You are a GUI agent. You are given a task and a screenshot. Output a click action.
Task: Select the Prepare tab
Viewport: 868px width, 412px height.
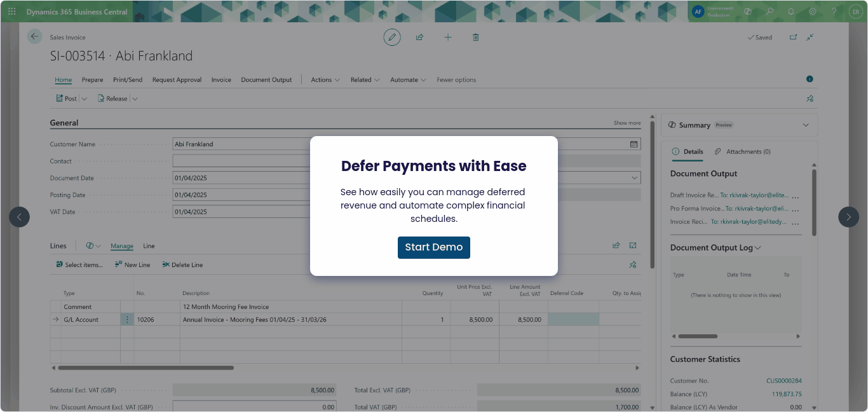(x=92, y=80)
